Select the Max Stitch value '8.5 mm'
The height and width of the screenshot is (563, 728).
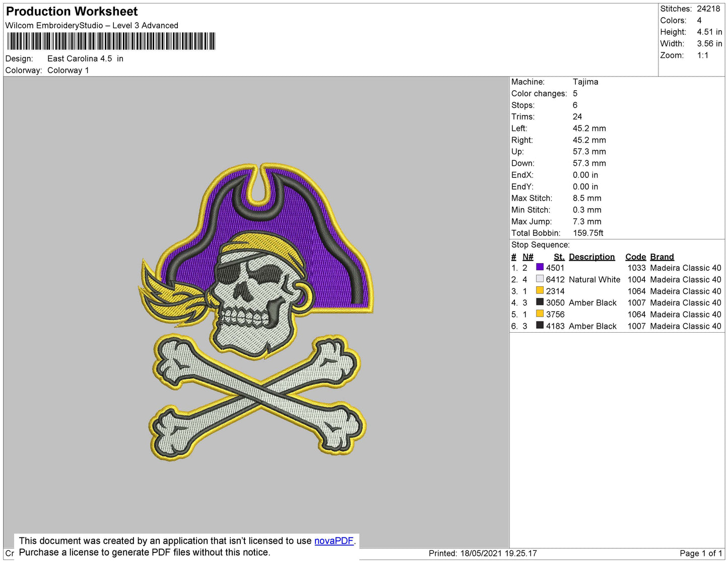[587, 198]
